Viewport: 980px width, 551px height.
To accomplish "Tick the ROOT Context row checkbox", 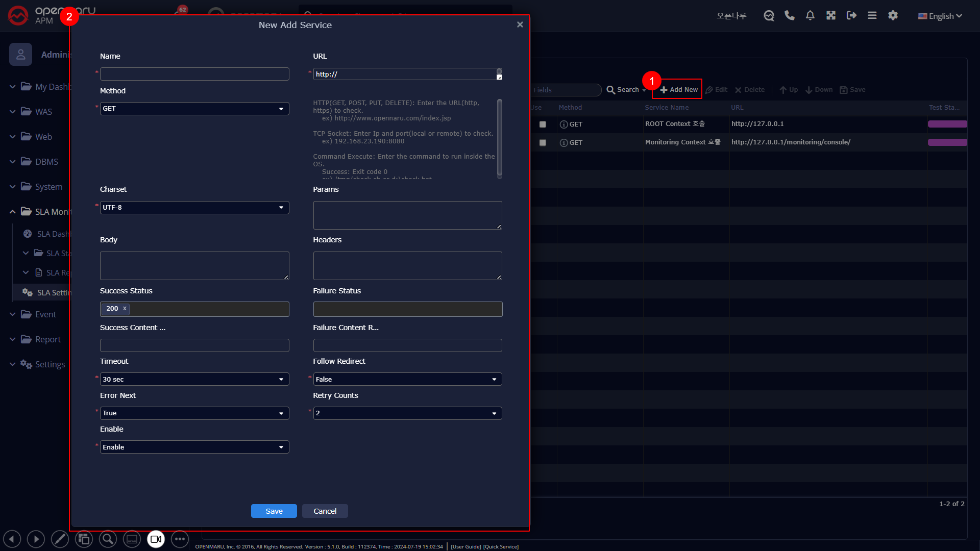I will pyautogui.click(x=543, y=124).
